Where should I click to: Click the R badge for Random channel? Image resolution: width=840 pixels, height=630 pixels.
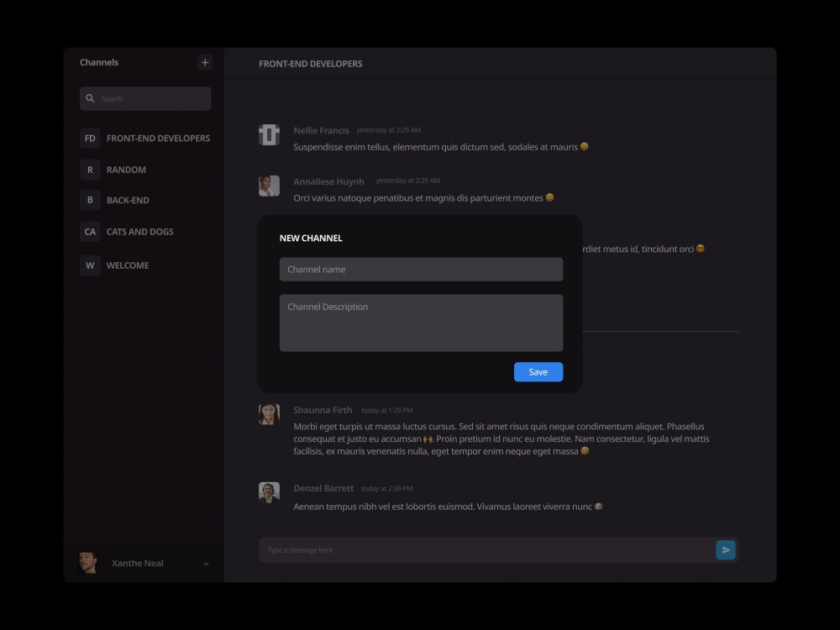click(x=90, y=170)
